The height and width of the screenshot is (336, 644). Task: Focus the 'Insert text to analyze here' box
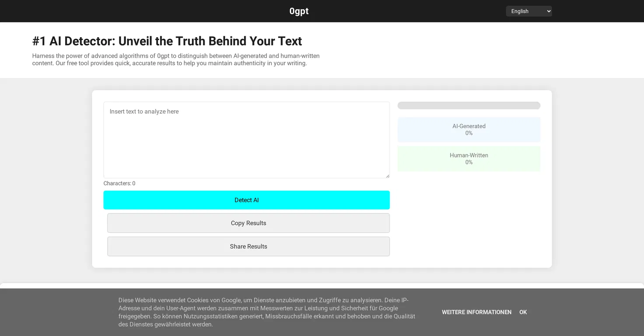tap(247, 140)
